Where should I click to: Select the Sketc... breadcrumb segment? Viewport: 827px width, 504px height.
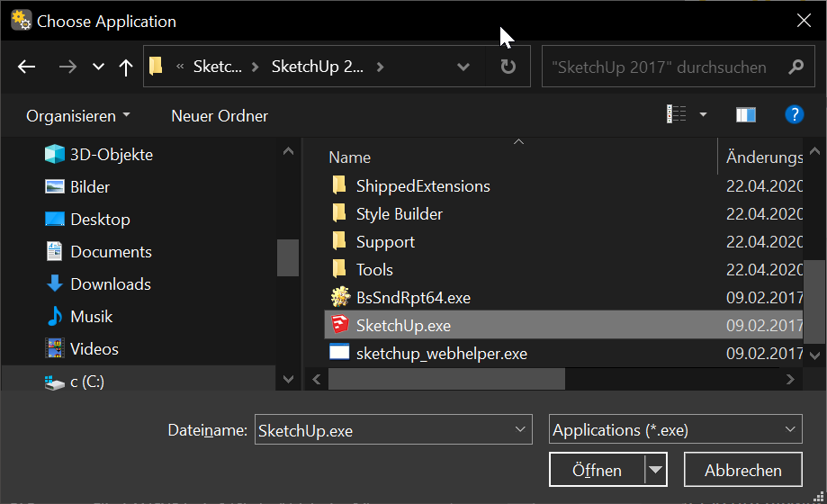[x=217, y=67]
